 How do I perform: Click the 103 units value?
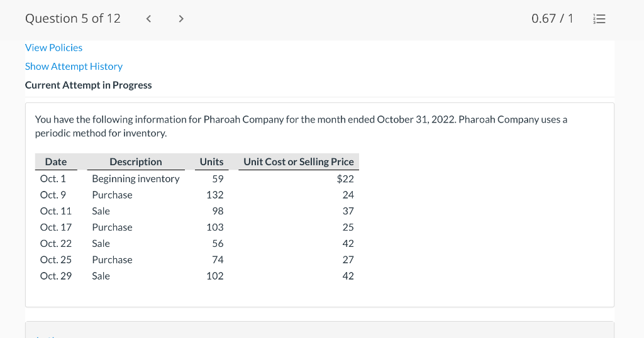click(214, 227)
